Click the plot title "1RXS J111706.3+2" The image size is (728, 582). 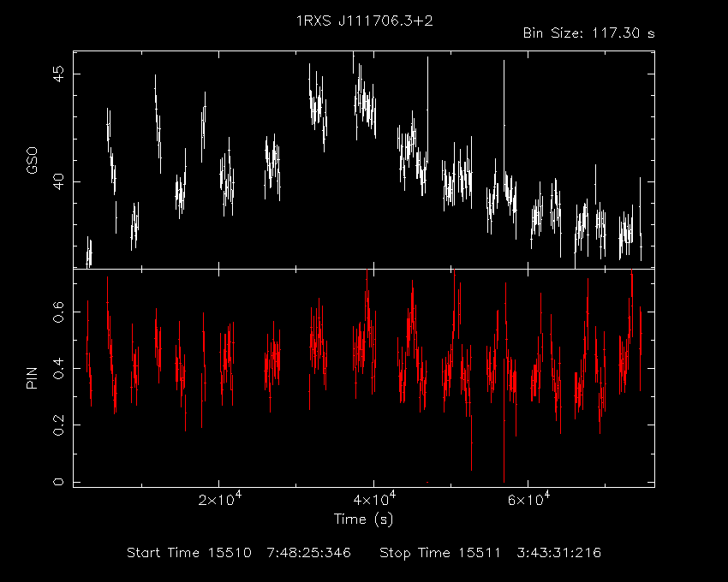[x=365, y=21]
